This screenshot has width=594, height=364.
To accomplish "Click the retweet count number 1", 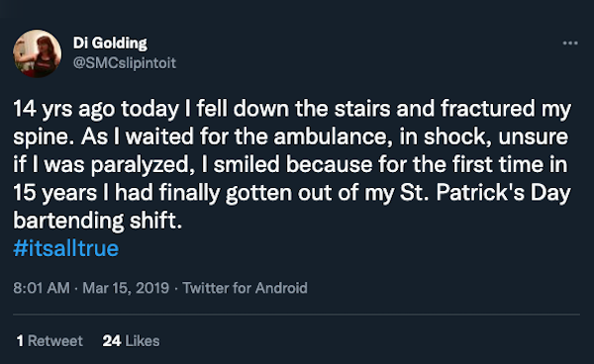I will point(20,341).
